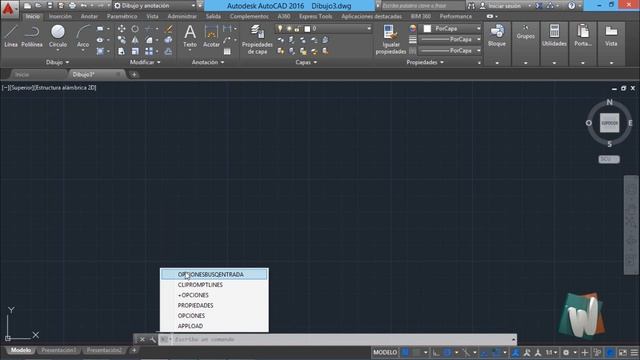Toggle object snap in status bar
The width and height of the screenshot is (640, 360).
[x=496, y=352]
